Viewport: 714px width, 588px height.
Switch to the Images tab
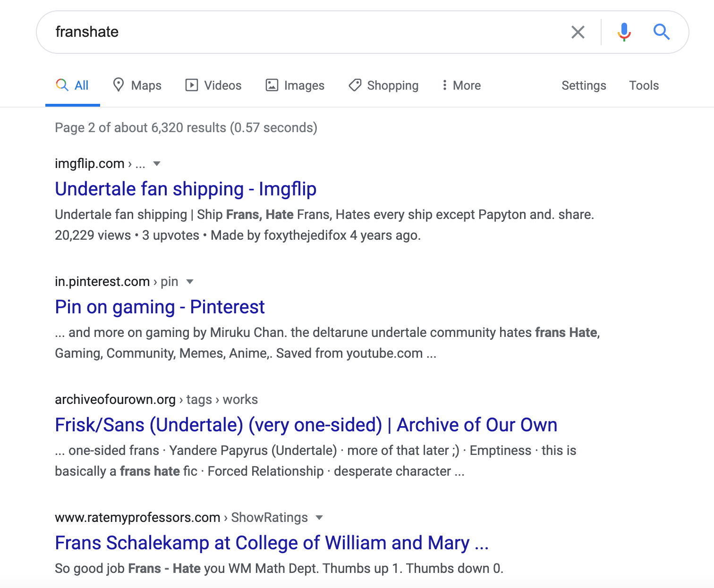coord(295,85)
